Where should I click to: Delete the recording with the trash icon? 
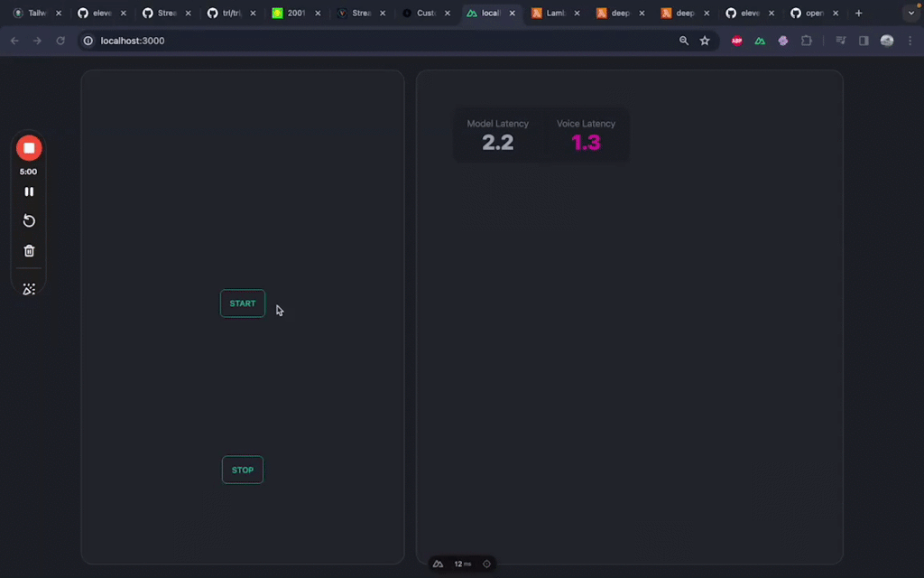(x=29, y=251)
